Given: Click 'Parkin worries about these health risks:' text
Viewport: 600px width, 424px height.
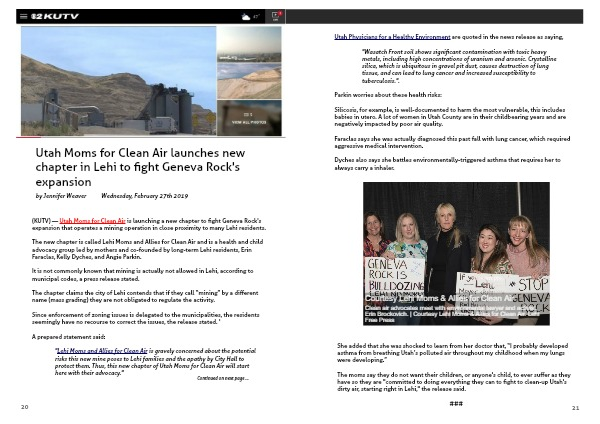Looking at the screenshot, I should click(x=388, y=95).
